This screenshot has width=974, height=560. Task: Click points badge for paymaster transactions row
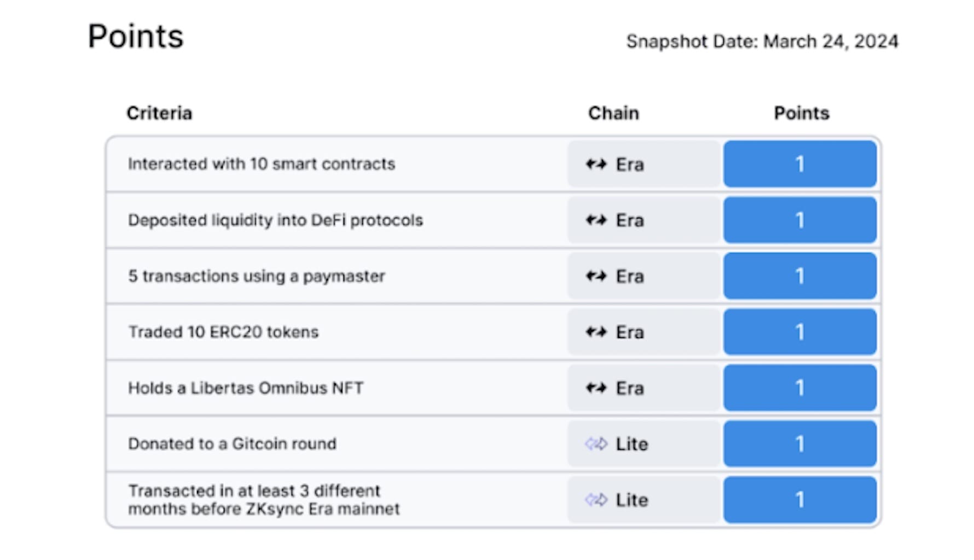click(799, 276)
